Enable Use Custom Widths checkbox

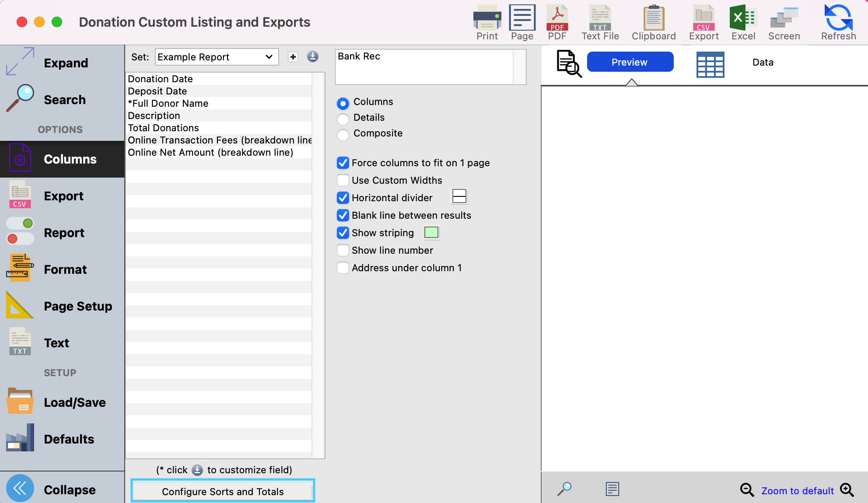click(x=343, y=180)
